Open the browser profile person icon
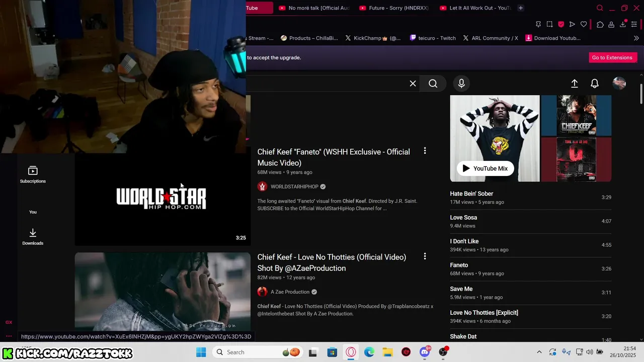The height and width of the screenshot is (362, 644). tap(611, 24)
